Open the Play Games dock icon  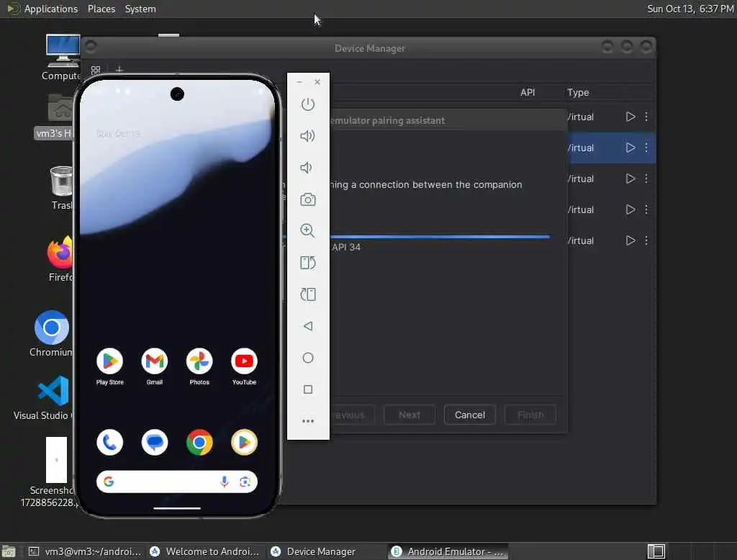(x=244, y=443)
